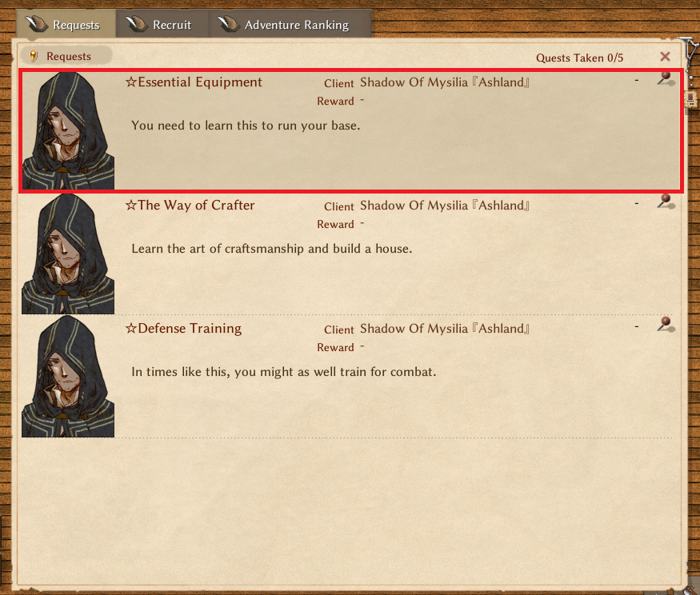
Task: Click the hooded portrait for Essential Equipment
Action: (x=68, y=130)
